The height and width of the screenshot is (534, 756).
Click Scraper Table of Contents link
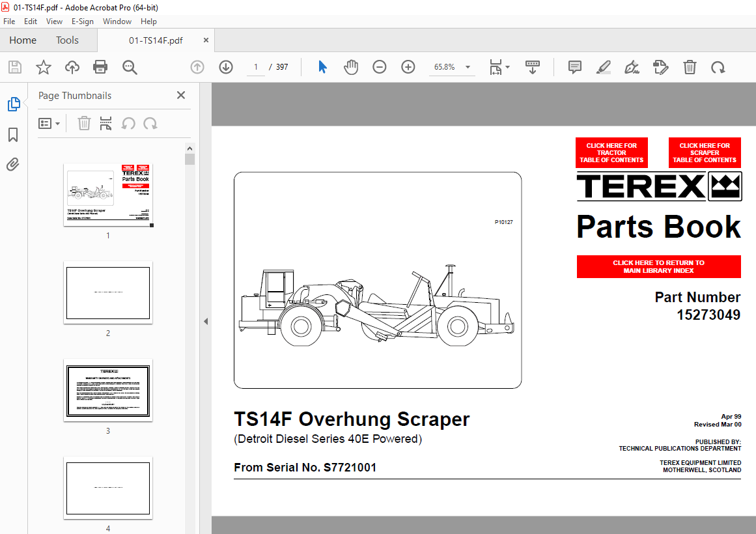tap(705, 152)
